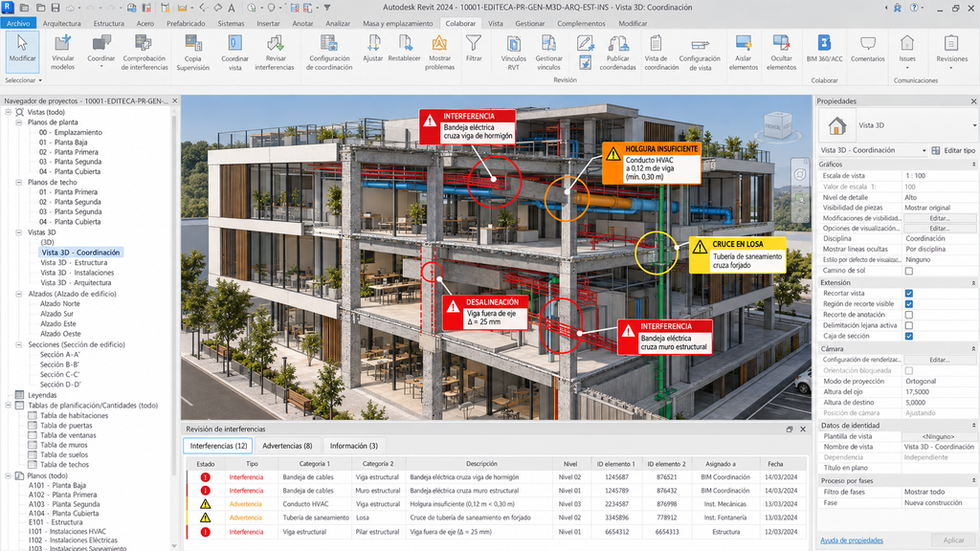Open Vínculos RVT
This screenshot has width=980, height=551.
pos(514,52)
